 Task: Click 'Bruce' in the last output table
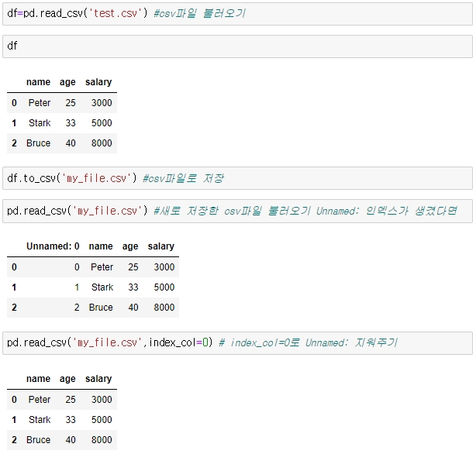(38, 440)
